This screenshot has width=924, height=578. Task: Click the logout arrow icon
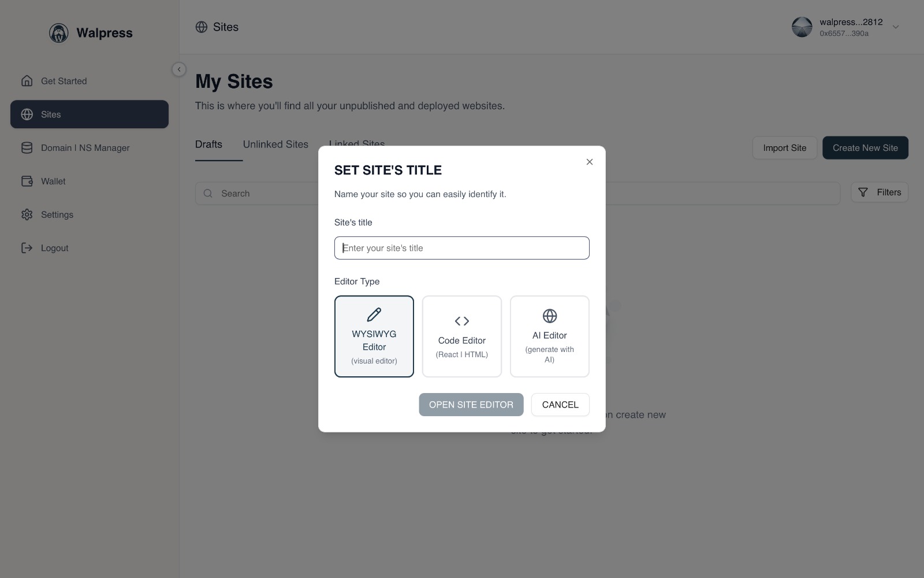pos(27,247)
